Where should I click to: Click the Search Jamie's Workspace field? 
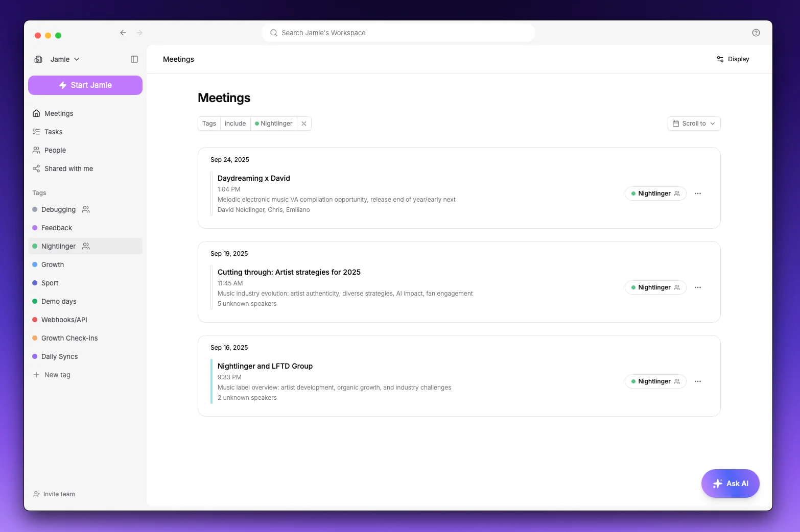click(x=398, y=33)
